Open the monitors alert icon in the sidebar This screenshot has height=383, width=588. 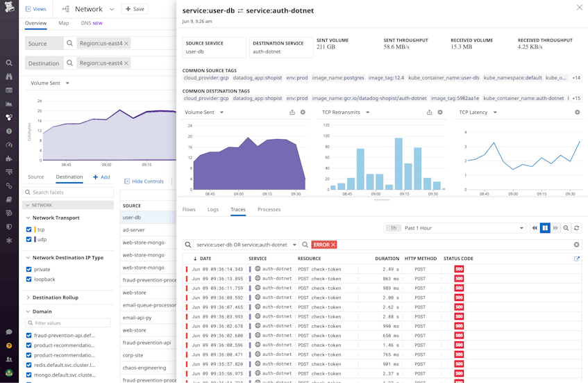pyautogui.click(x=9, y=131)
